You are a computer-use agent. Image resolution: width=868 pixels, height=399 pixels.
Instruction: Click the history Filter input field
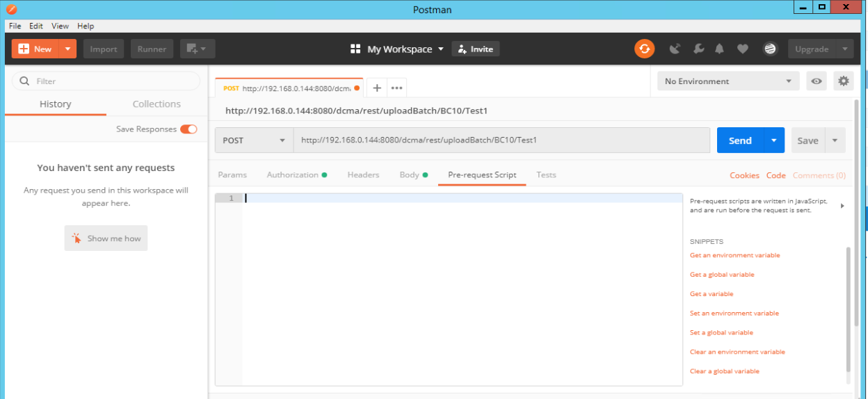(x=106, y=81)
